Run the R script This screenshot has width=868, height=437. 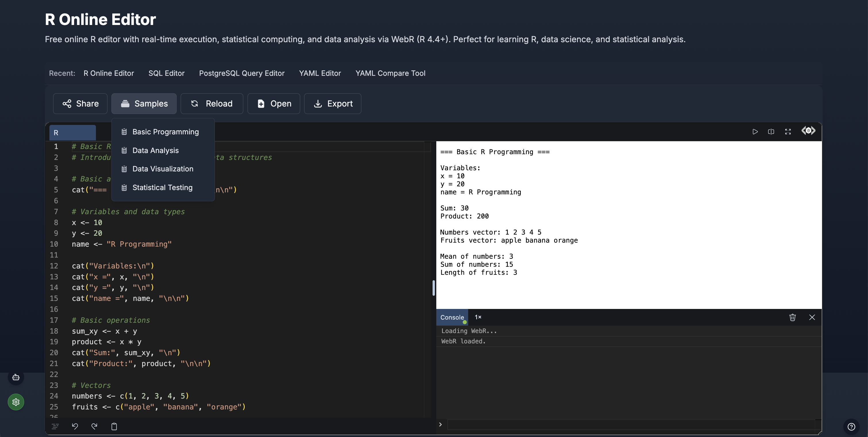tap(755, 132)
